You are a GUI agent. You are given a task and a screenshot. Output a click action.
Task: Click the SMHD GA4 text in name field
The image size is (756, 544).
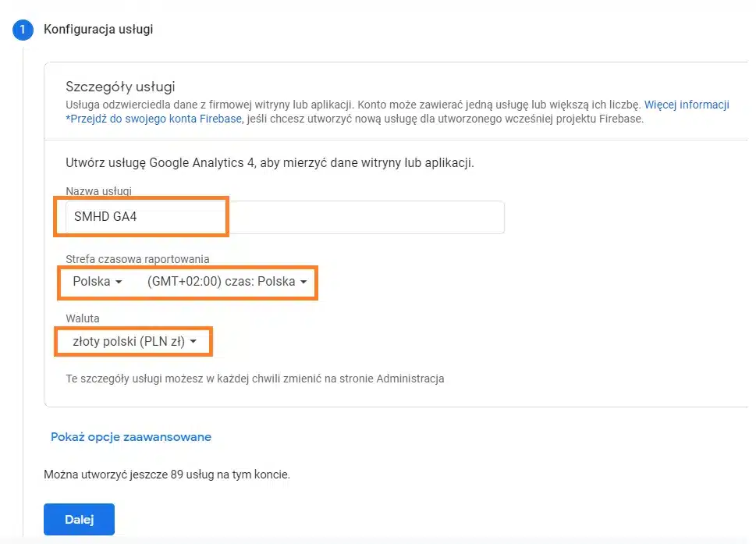(105, 216)
